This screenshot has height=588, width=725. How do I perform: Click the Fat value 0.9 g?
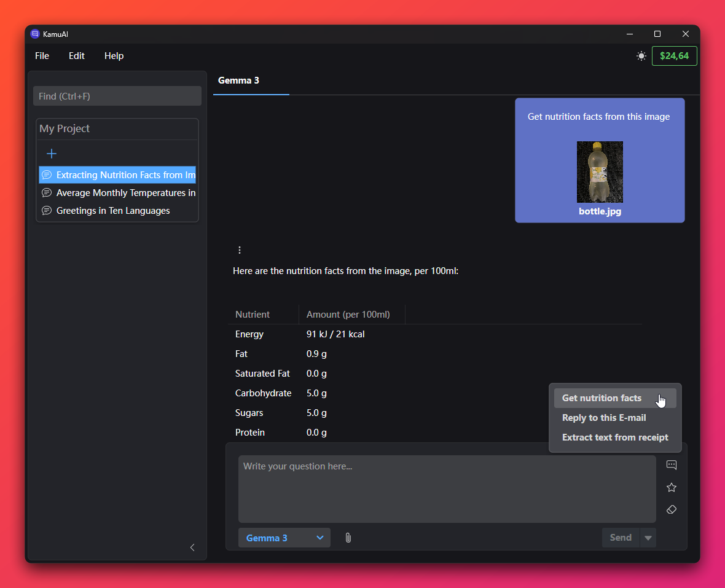[316, 354]
